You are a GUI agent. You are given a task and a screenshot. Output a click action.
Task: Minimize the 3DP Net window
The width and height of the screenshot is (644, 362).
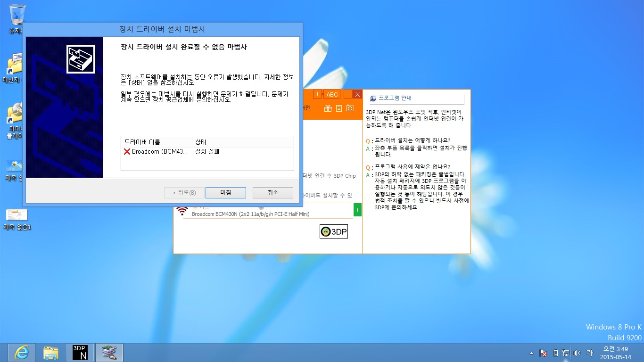click(x=348, y=94)
